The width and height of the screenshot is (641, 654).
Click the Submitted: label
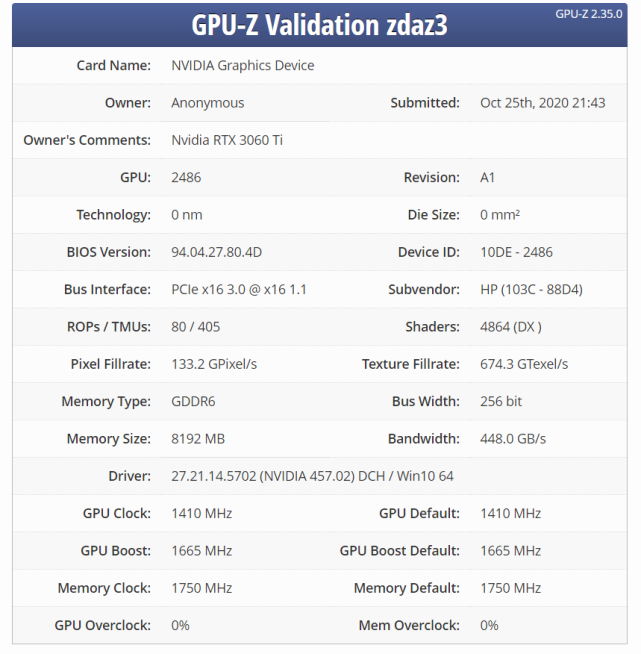coord(425,103)
